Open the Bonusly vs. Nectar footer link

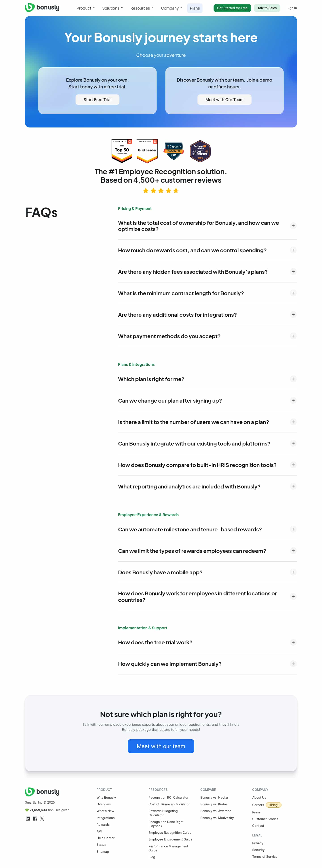(214, 798)
